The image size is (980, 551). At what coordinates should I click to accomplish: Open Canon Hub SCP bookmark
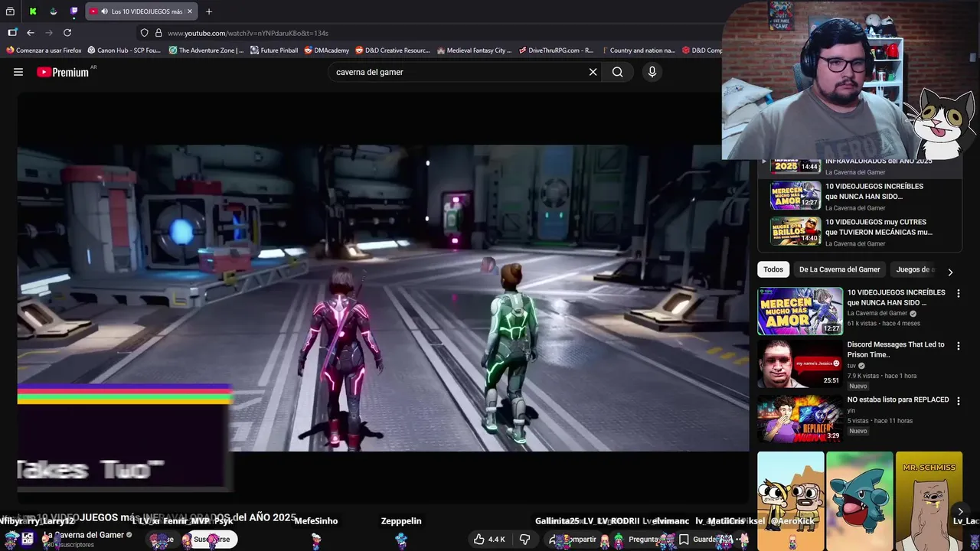(x=124, y=51)
